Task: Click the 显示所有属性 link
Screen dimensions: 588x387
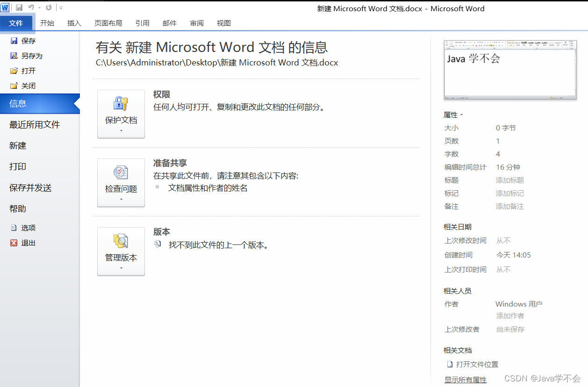Action: coord(466,380)
